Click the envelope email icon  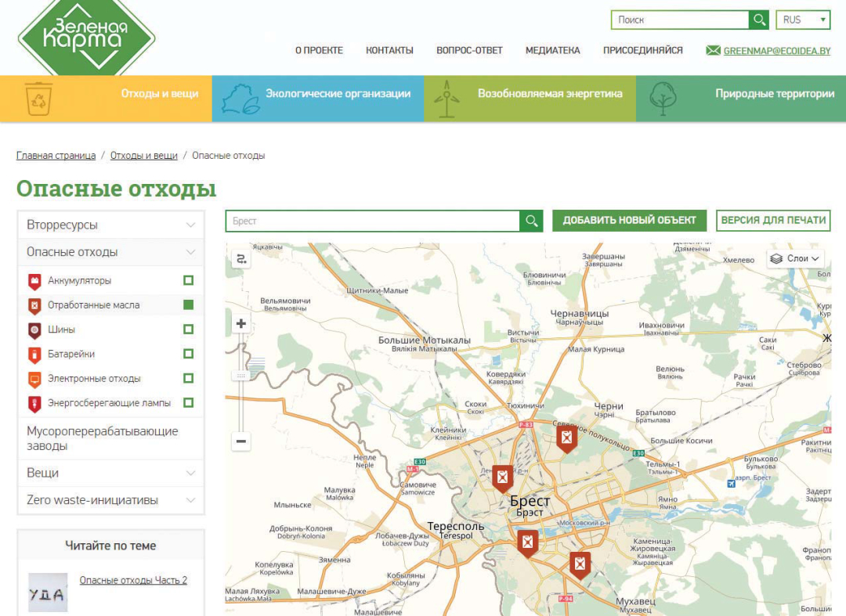click(x=713, y=50)
